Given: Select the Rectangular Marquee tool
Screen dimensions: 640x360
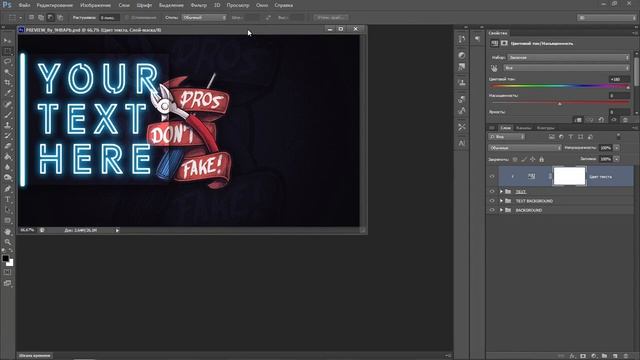Looking at the screenshot, I should (x=7, y=51).
